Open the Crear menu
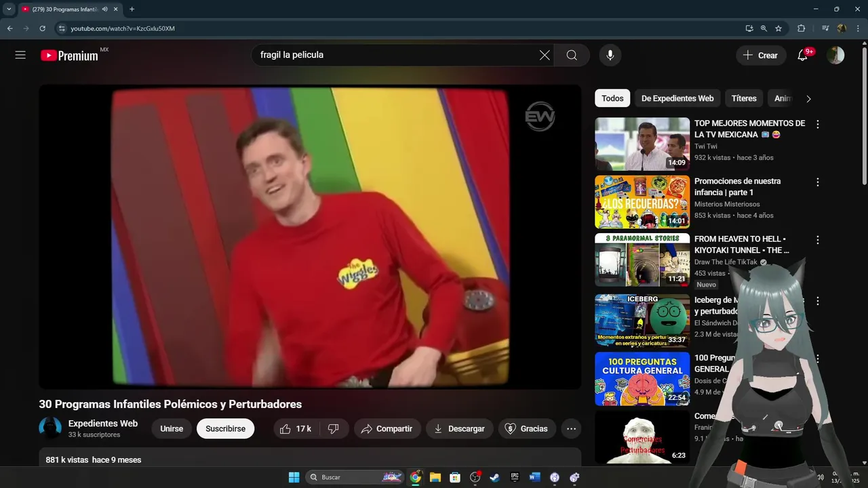Image resolution: width=868 pixels, height=488 pixels. point(761,56)
